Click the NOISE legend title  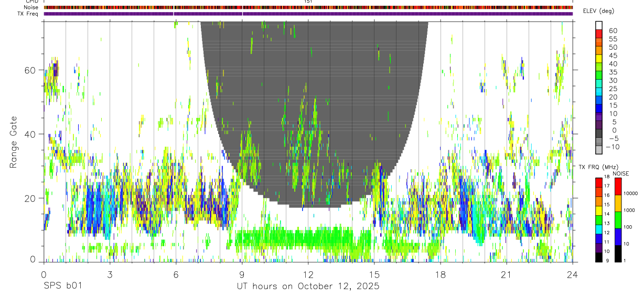[621, 173]
